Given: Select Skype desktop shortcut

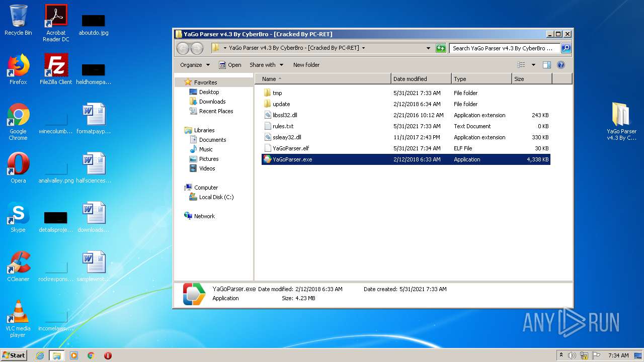Looking at the screenshot, I should coord(18,217).
